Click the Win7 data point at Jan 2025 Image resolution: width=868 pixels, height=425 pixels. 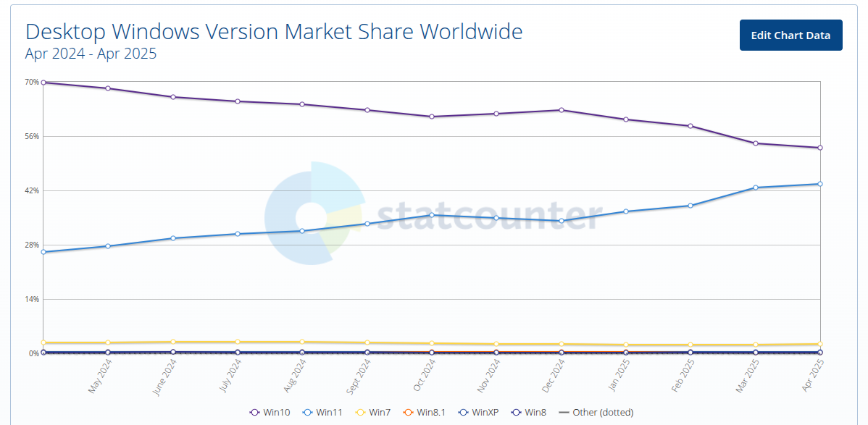[626, 345]
